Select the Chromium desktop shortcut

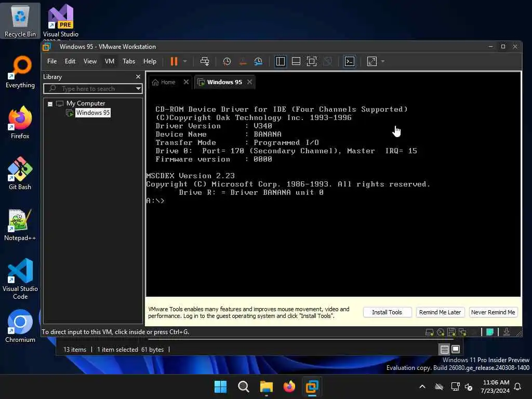coord(20,326)
